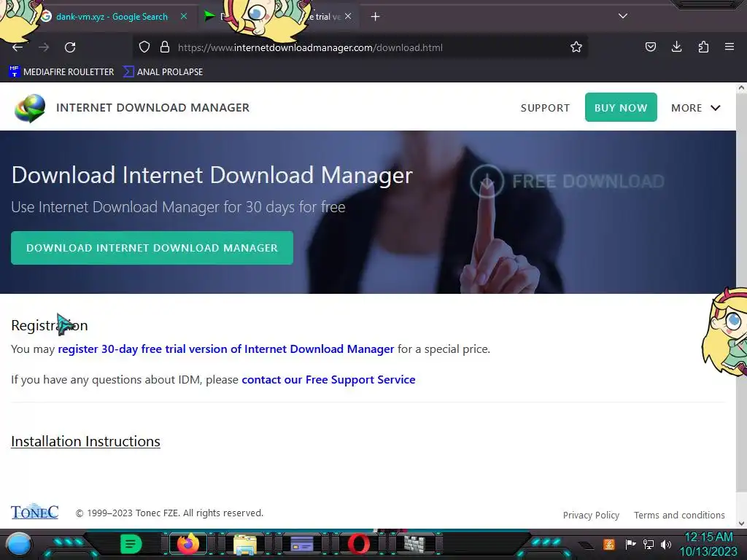The image size is (747, 560).
Task: Go back to the previous page
Action: click(x=18, y=47)
